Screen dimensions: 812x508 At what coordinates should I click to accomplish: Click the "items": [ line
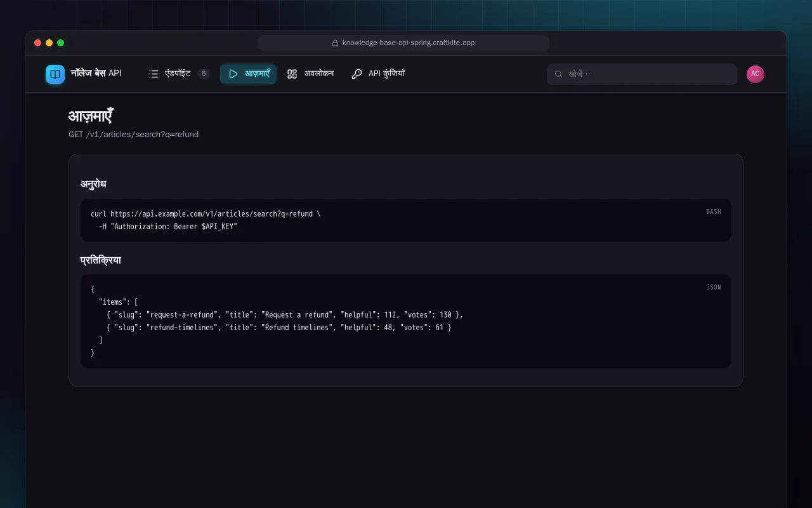point(119,302)
